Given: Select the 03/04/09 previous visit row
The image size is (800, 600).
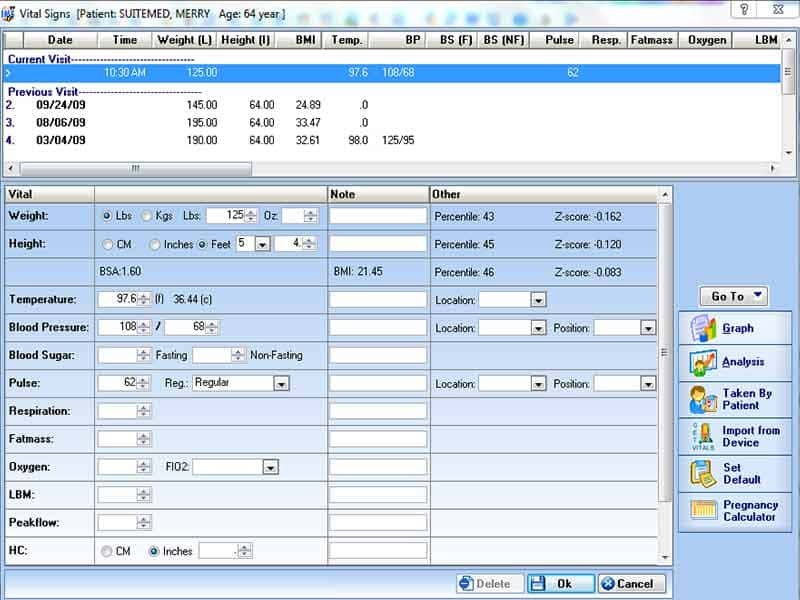Looking at the screenshot, I should pyautogui.click(x=200, y=141).
